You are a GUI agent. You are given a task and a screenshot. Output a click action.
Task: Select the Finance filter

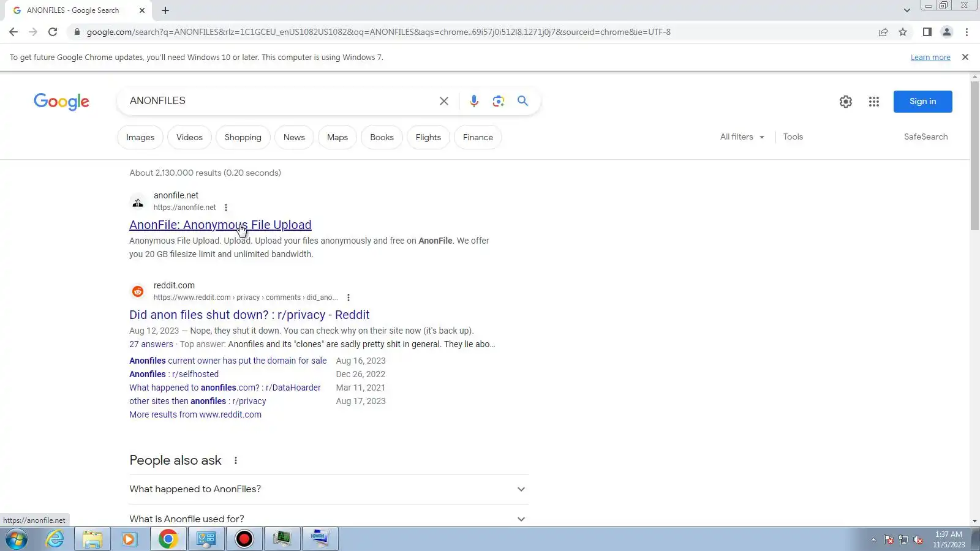point(478,137)
